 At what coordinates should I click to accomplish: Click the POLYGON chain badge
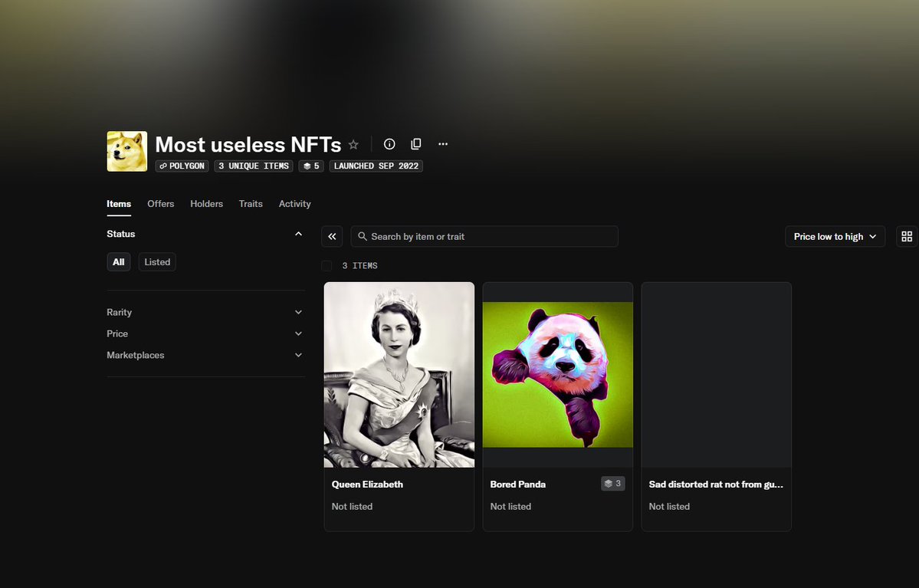point(182,166)
